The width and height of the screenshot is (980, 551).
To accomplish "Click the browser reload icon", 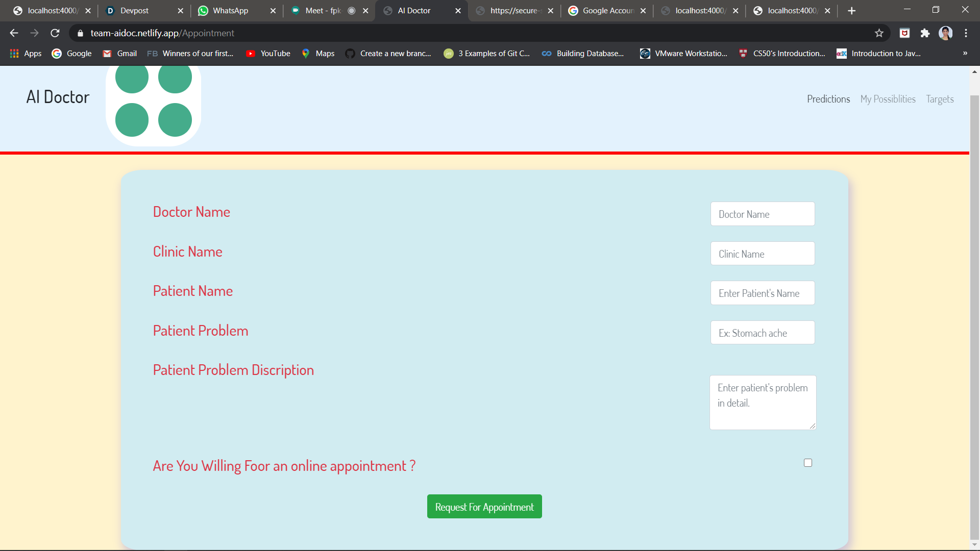I will [x=55, y=33].
